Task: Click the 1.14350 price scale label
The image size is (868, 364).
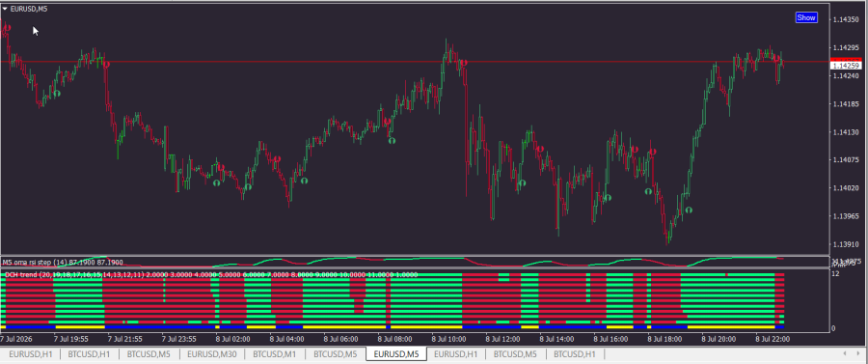Action: coord(845,20)
